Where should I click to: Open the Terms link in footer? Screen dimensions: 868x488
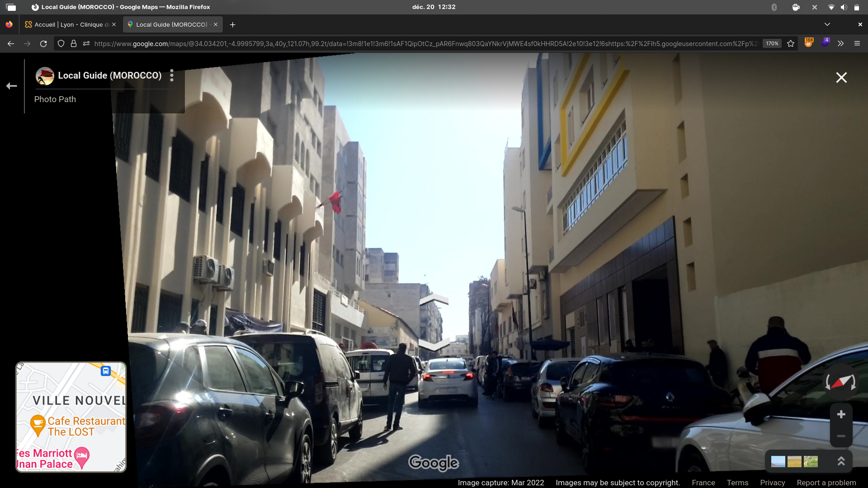[x=737, y=483]
